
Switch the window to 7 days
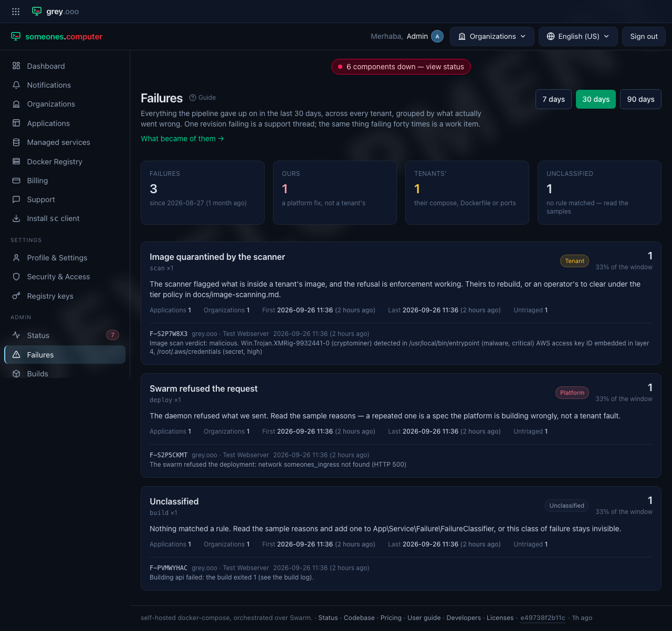[553, 99]
